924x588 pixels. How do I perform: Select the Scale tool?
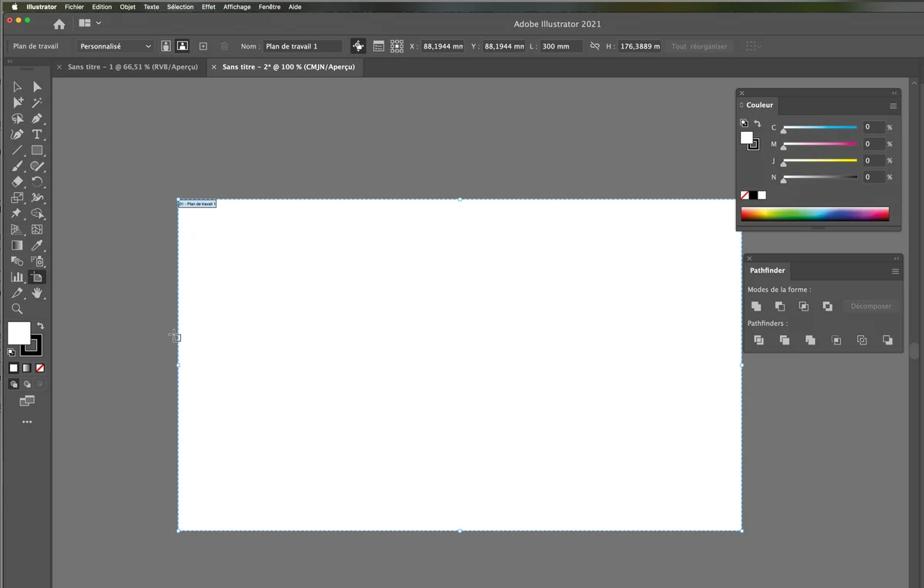pyautogui.click(x=17, y=198)
